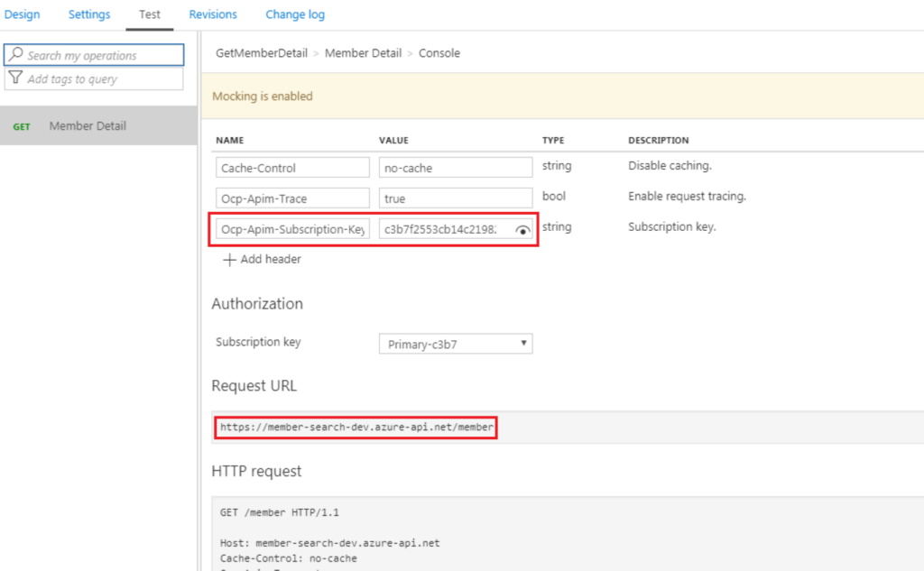Click the Ocp-Apim-Trace name field
Screen dimensions: 924x571
click(292, 198)
